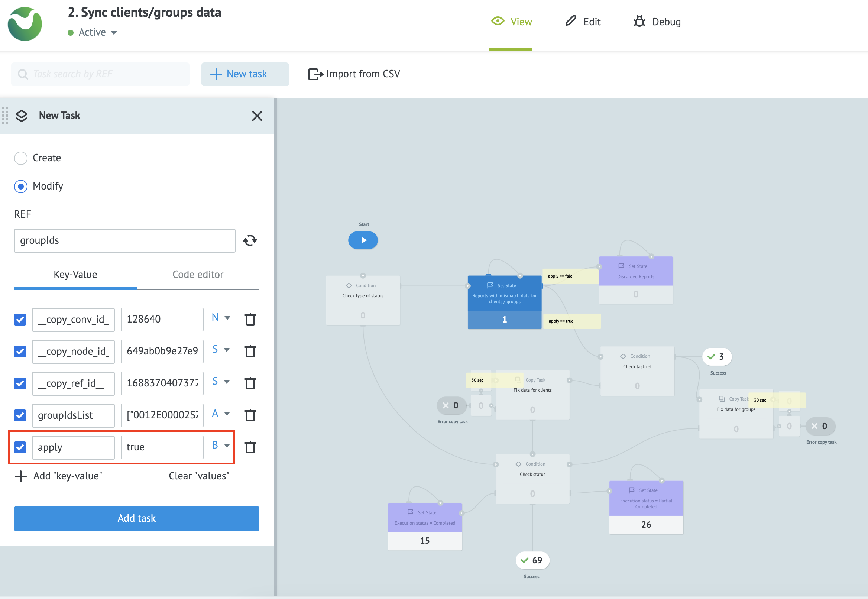
Task: Click Import from CSV
Action: [354, 74]
